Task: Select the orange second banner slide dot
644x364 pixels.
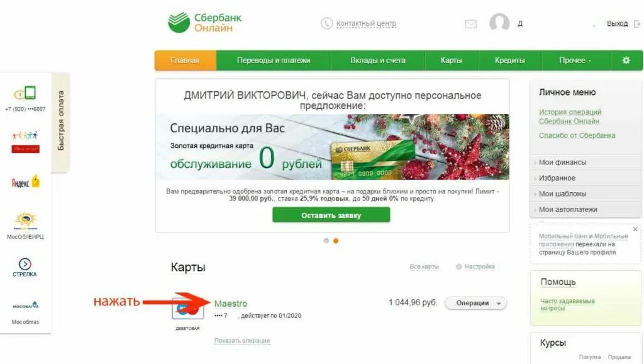Action: (x=336, y=241)
